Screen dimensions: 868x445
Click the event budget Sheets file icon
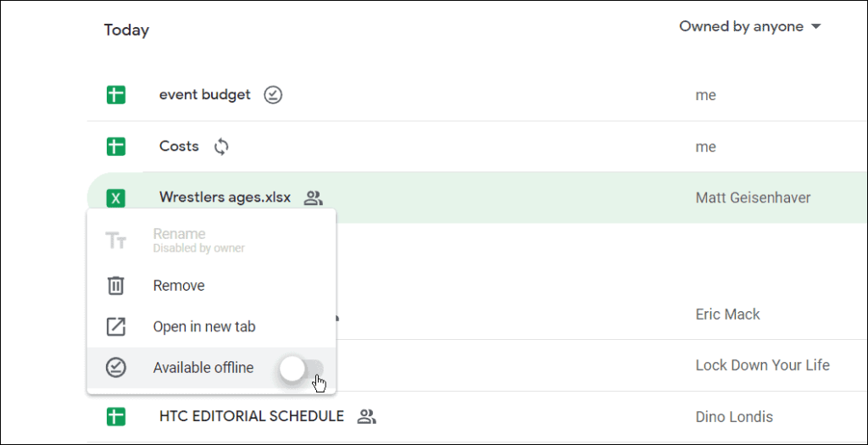116,95
